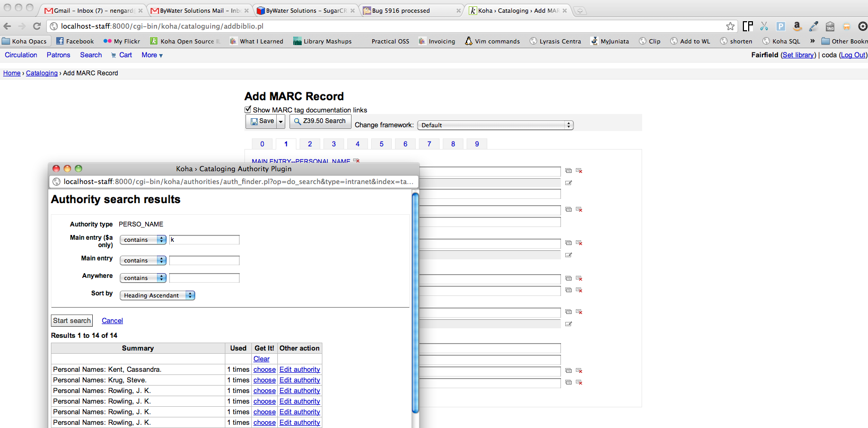
Task: Delete the Main Entry Personal Name tag
Action: point(356,161)
